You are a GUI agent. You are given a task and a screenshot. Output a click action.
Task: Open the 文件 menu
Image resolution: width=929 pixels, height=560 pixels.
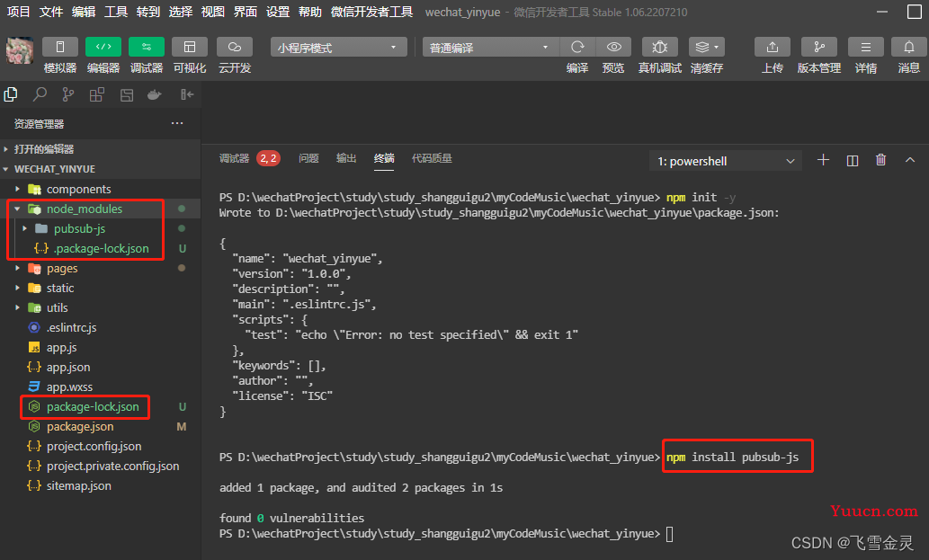tap(51, 12)
